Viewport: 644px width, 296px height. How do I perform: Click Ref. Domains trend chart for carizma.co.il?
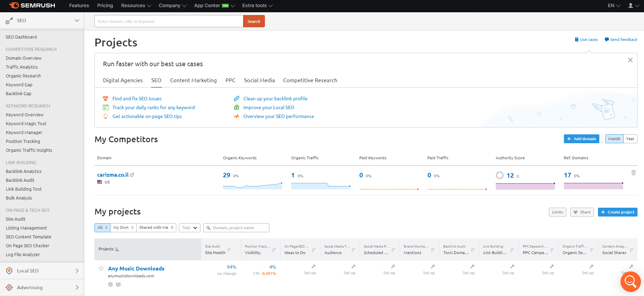coord(594,186)
